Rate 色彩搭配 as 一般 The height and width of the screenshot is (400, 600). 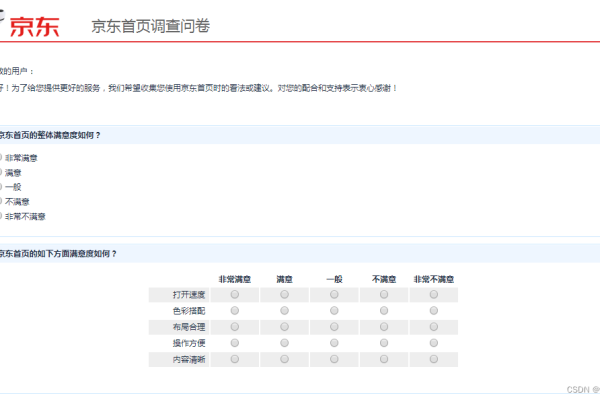[x=334, y=310]
